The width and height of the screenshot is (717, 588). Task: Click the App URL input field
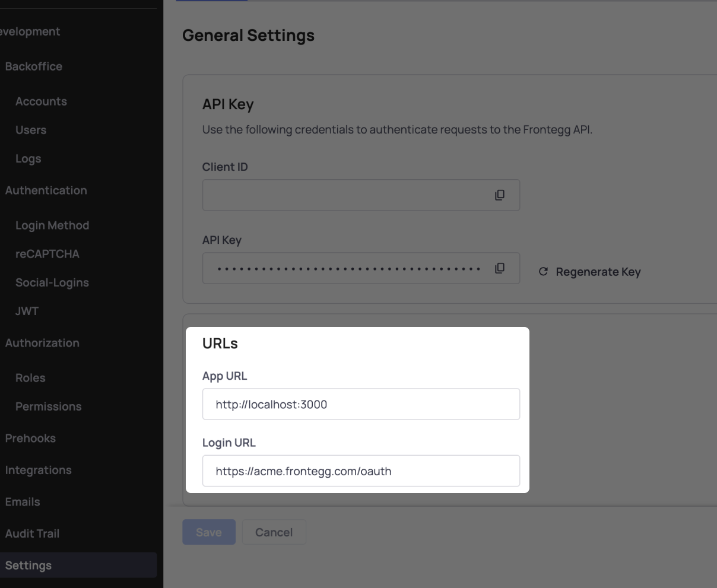click(x=361, y=404)
